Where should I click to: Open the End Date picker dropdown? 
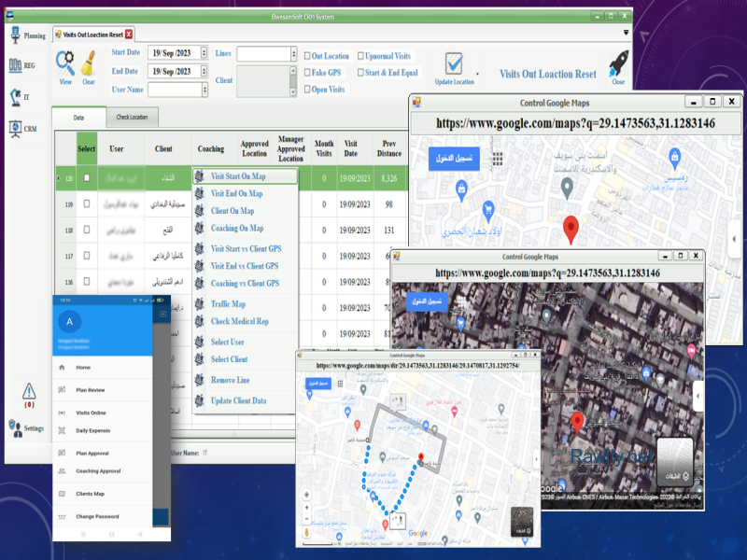204,72
